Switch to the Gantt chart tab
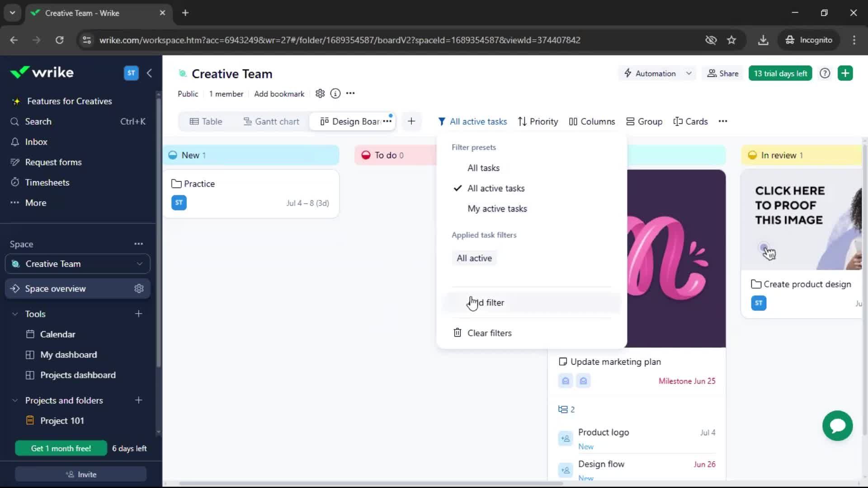Image resolution: width=868 pixels, height=488 pixels. pyautogui.click(x=271, y=122)
